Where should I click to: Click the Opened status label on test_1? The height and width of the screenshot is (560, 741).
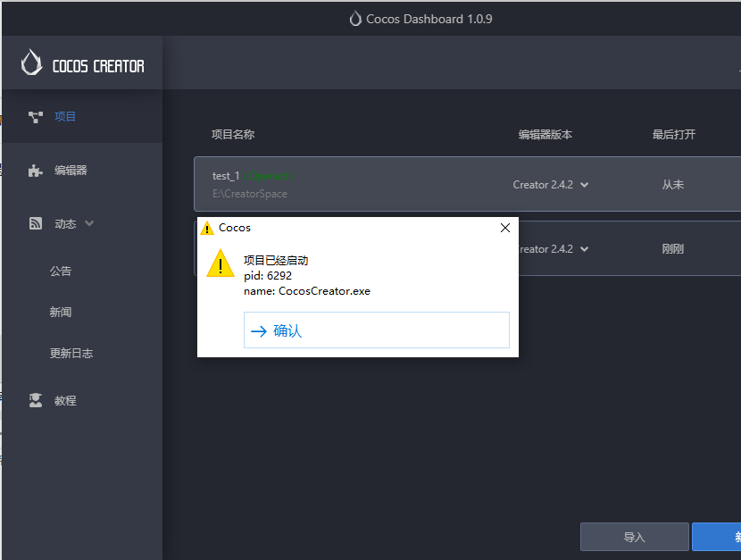[268, 176]
